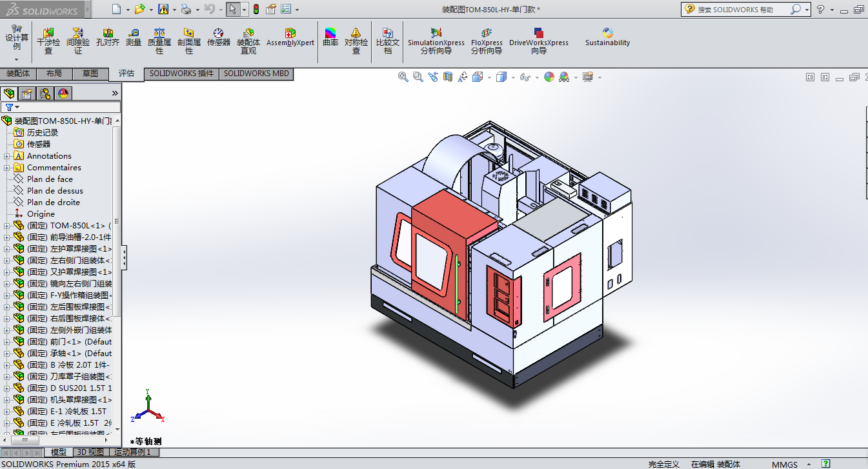Viewport: 868px width, 469px height.
Task: Switch to the SOLIDWORKS MBD tab
Action: (x=256, y=74)
